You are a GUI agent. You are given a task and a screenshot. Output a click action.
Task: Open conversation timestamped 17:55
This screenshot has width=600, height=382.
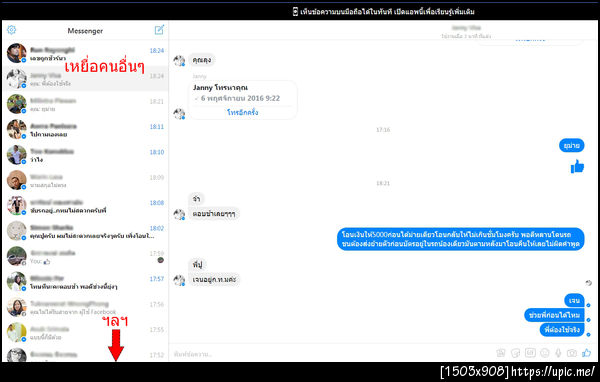tap(85, 332)
